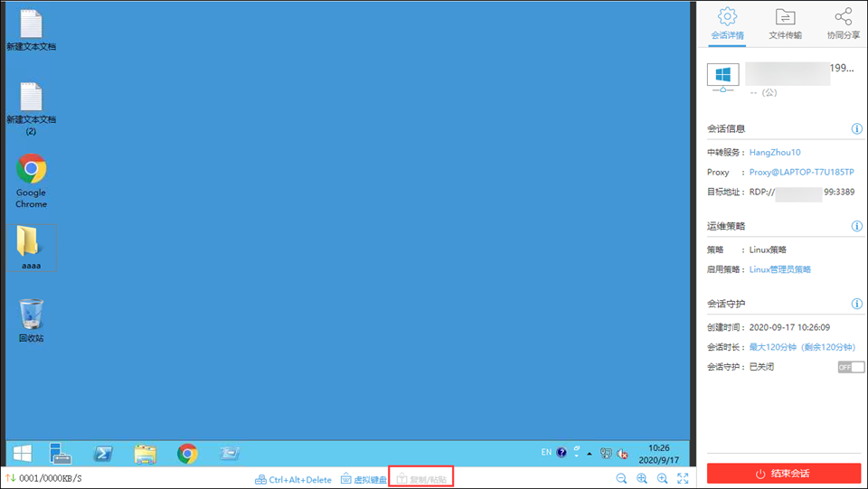The image size is (868, 489).
Task: Switch to the 文件传输 tab
Action: pos(785,24)
